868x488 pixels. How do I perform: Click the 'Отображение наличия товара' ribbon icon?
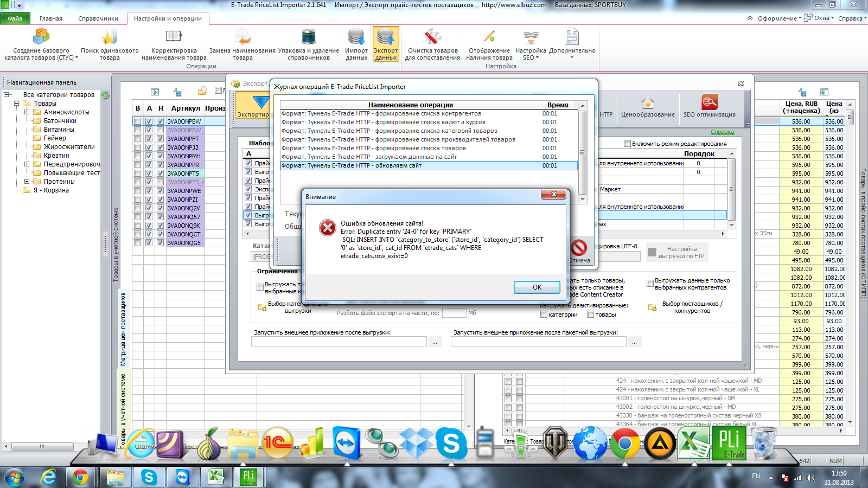(x=489, y=44)
